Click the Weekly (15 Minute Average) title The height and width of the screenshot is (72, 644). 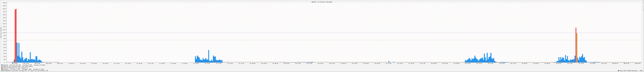coord(322,2)
